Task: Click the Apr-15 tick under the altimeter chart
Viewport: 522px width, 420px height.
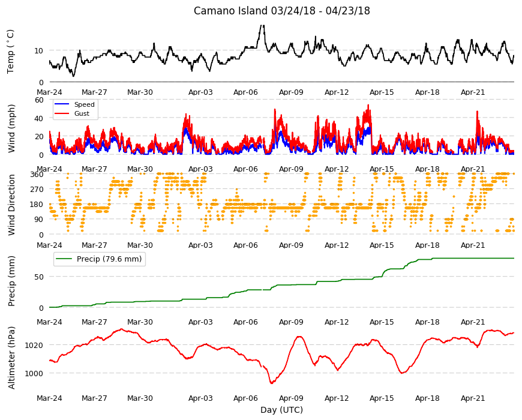Action: point(382,398)
